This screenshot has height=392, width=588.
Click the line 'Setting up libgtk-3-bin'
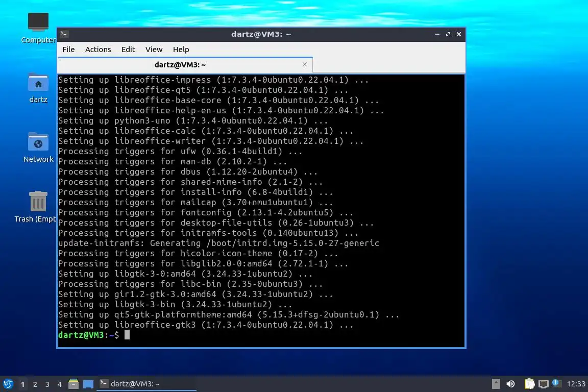coord(175,304)
